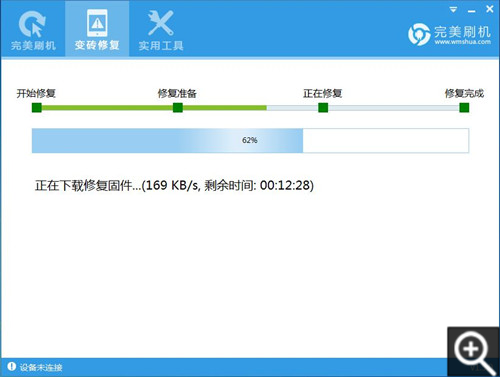500x377 pixels.
Task: Click the 设备未连接 status text
Action: [41, 367]
